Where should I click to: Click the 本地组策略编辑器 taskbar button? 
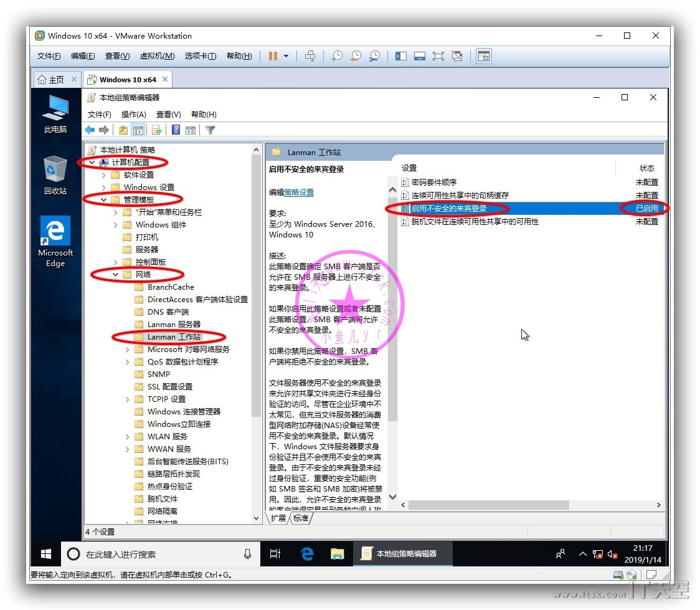click(403, 554)
